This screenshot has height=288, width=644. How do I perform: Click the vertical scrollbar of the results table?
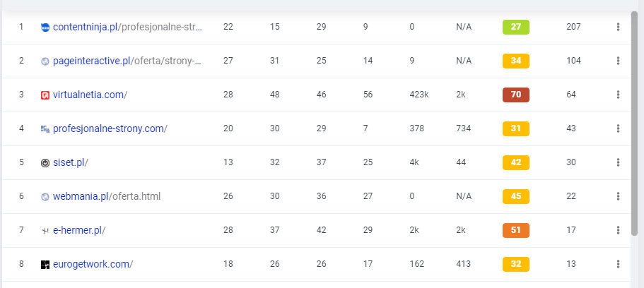click(x=635, y=123)
